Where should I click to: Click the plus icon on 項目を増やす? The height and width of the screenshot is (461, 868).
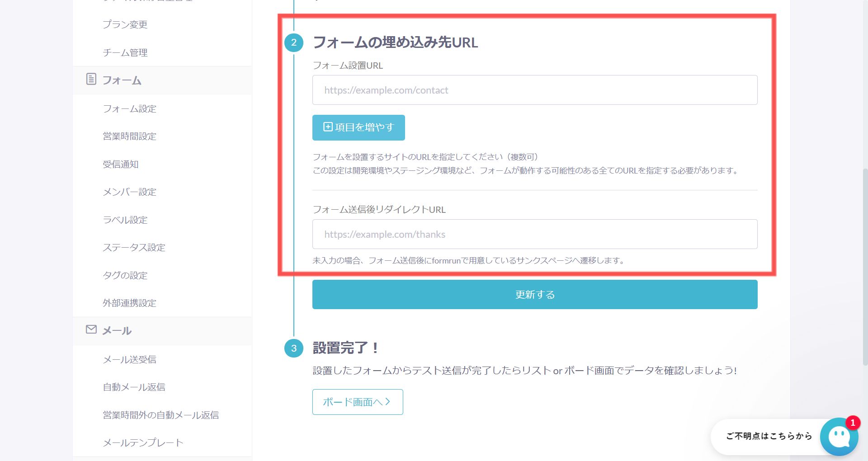pyautogui.click(x=328, y=127)
